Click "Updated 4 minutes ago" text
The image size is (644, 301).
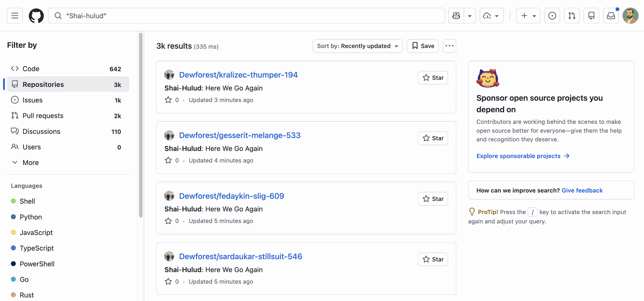coord(221,160)
